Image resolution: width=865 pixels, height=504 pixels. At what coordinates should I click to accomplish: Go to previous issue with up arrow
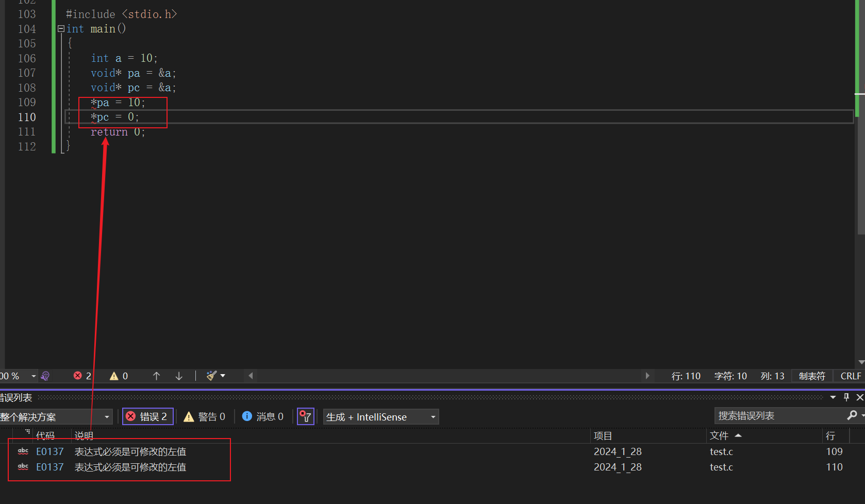point(157,376)
